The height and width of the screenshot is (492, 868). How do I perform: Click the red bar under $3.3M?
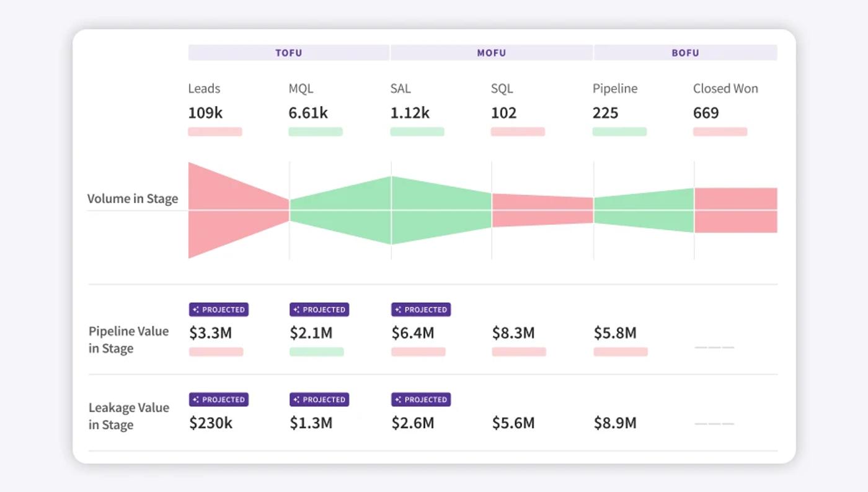click(216, 352)
